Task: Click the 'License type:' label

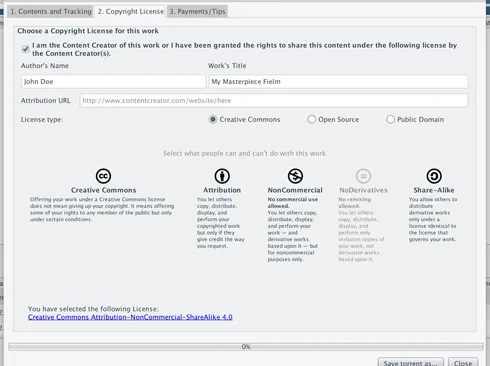Action: click(42, 119)
